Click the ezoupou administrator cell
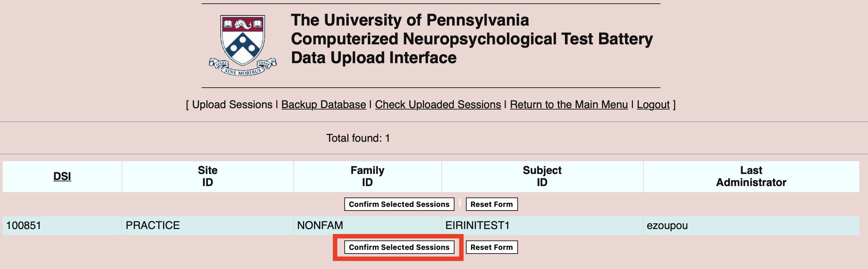The image size is (868, 269). click(x=667, y=225)
